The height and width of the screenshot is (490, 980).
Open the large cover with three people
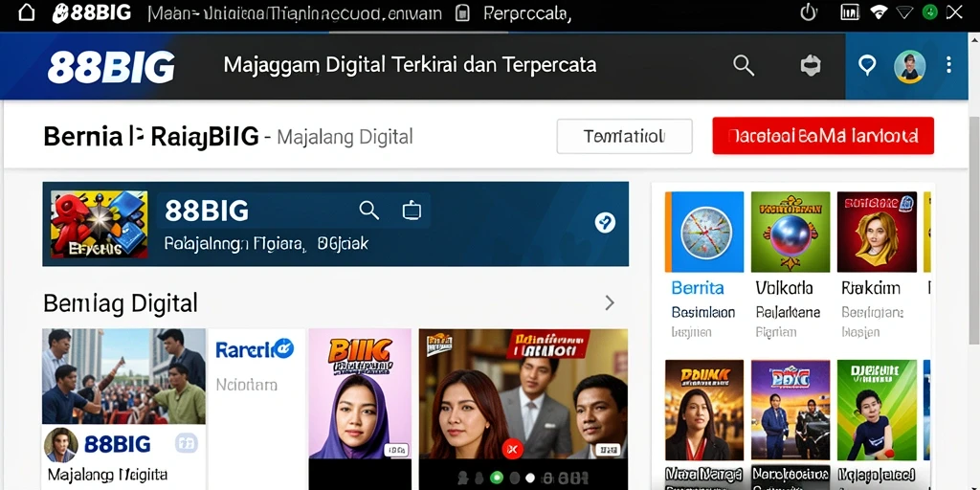[x=523, y=393]
